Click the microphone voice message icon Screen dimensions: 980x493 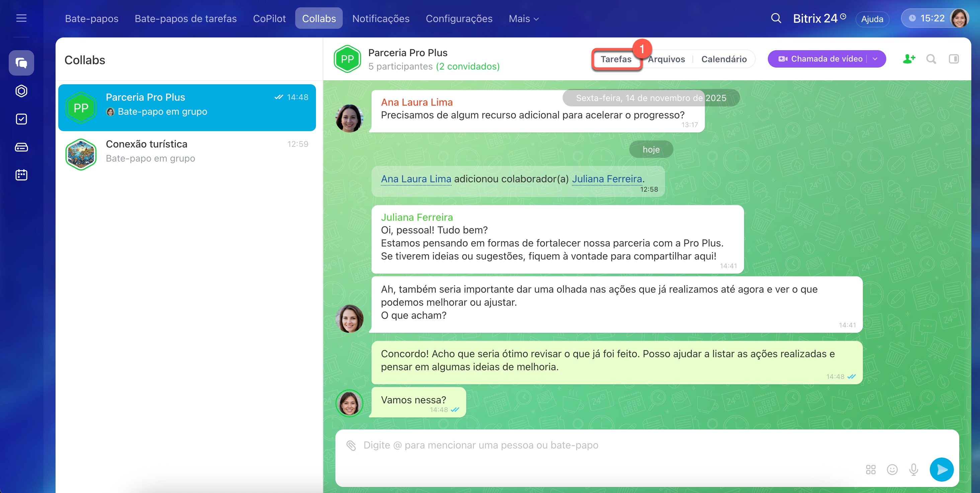(913, 470)
